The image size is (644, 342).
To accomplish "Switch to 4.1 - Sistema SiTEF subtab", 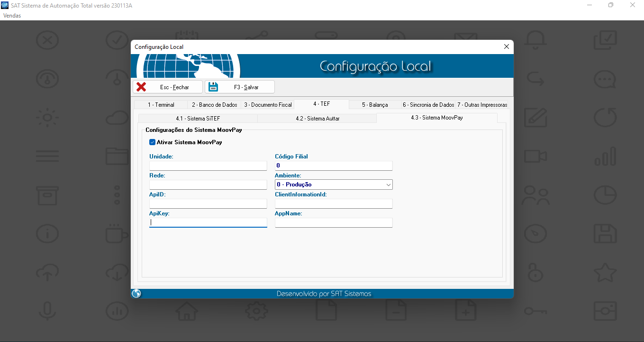I will (198, 119).
